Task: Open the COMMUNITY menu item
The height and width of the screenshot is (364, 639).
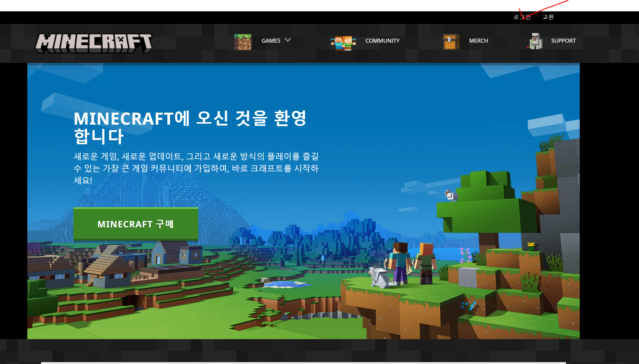Action: click(382, 41)
